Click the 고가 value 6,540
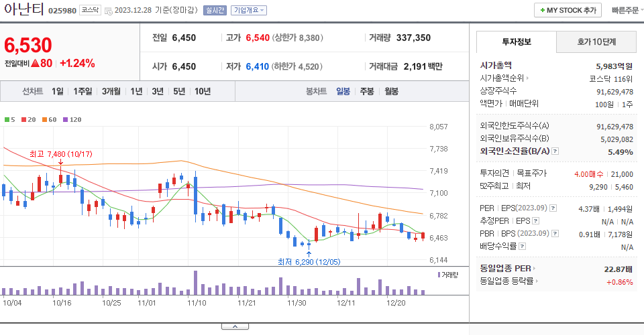The height and width of the screenshot is (335, 644). (258, 38)
